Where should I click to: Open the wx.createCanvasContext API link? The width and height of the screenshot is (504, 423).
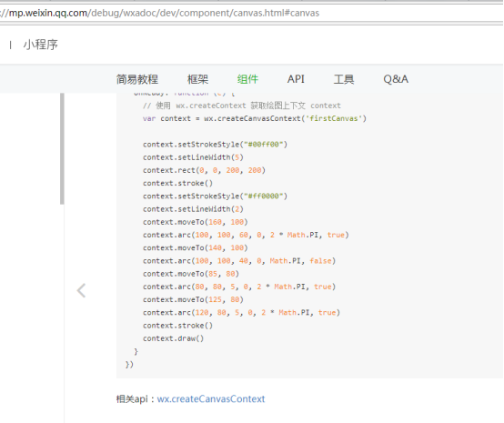[x=211, y=398]
